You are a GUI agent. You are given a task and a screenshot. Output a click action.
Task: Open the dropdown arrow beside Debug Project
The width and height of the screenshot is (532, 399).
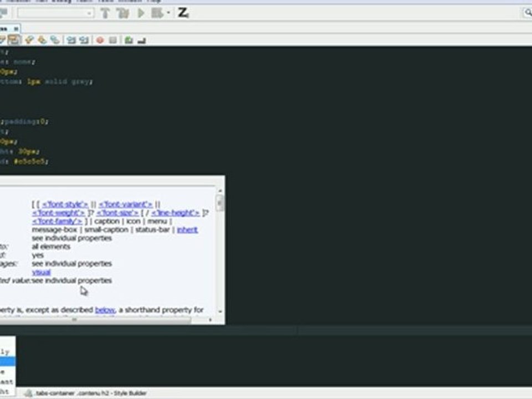[x=168, y=13]
